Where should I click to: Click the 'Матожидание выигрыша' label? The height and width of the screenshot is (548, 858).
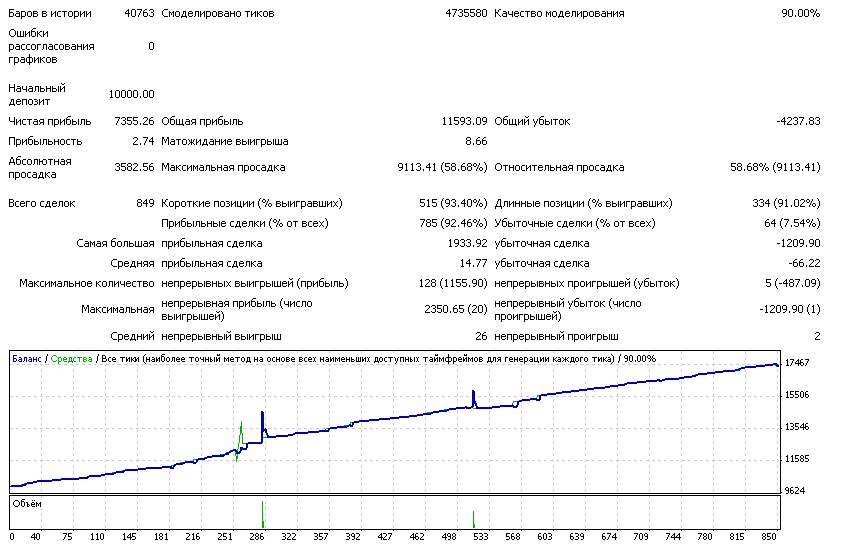(224, 141)
